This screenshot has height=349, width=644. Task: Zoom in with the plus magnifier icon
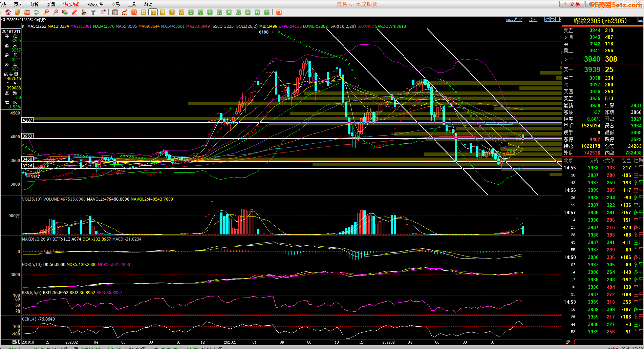coord(46,12)
